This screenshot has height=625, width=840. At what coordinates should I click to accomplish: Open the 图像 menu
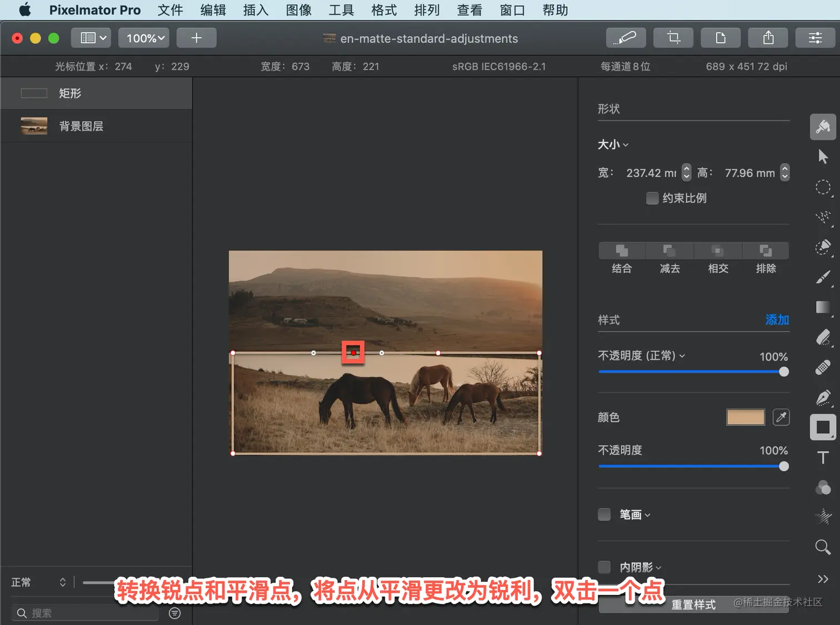pos(298,10)
